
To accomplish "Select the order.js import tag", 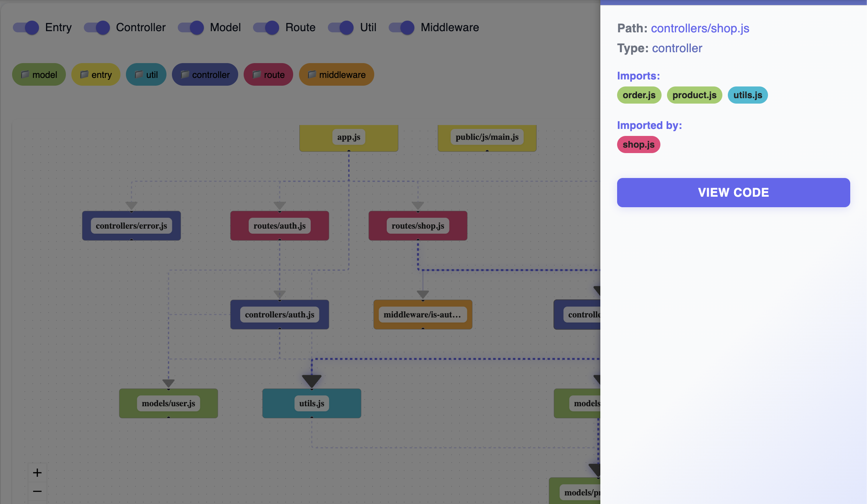I will click(639, 95).
